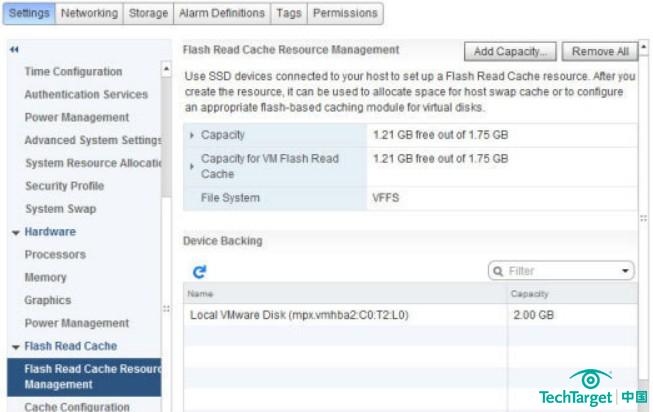Go to Alarm Definitions tab
Image resolution: width=653 pixels, height=412 pixels.
[x=222, y=13]
